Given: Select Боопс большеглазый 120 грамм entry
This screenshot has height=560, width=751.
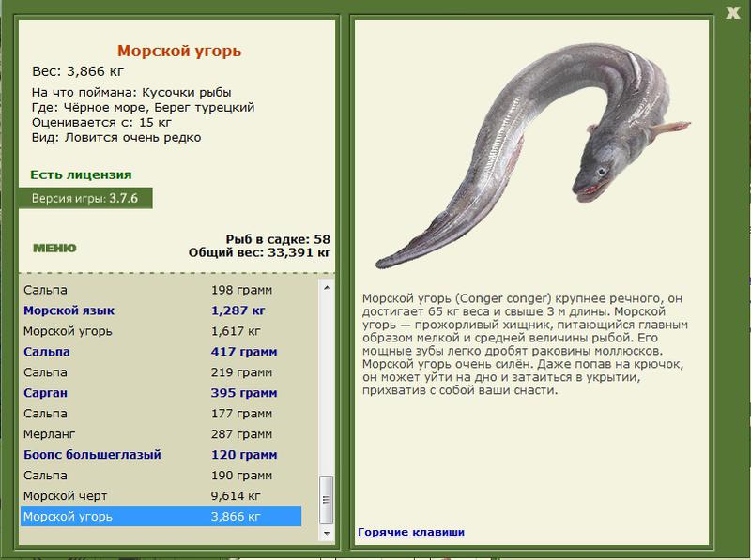Looking at the screenshot, I should click(x=161, y=455).
